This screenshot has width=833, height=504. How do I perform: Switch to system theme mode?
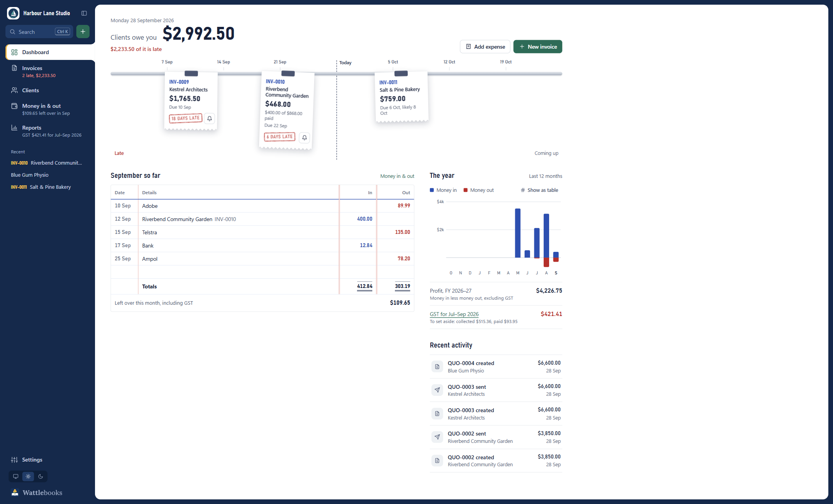pos(16,476)
